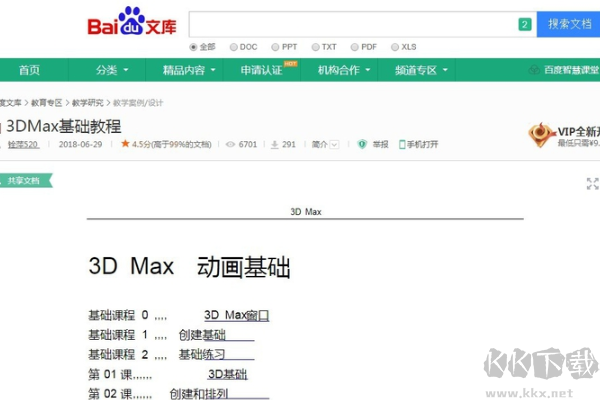Click the 3D Max 动画基础 heading
Screen dimensions: 600x400
pyautogui.click(x=189, y=266)
